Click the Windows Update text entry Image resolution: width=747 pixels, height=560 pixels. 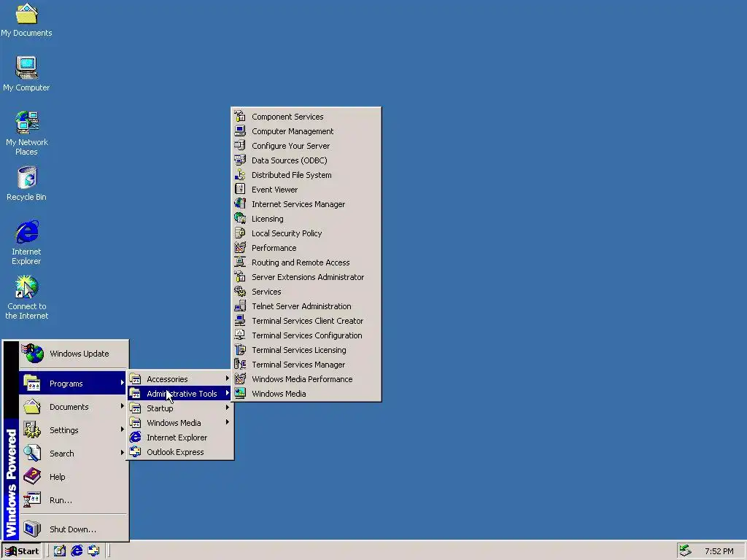[79, 354]
